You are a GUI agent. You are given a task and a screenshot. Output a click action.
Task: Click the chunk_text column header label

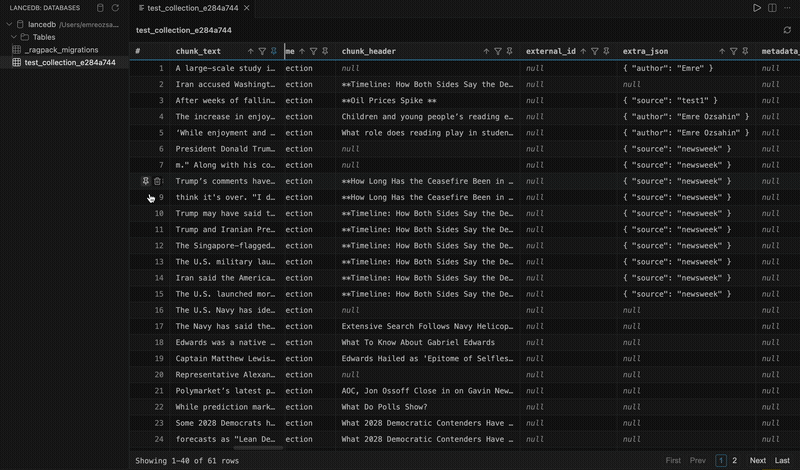[x=198, y=51]
